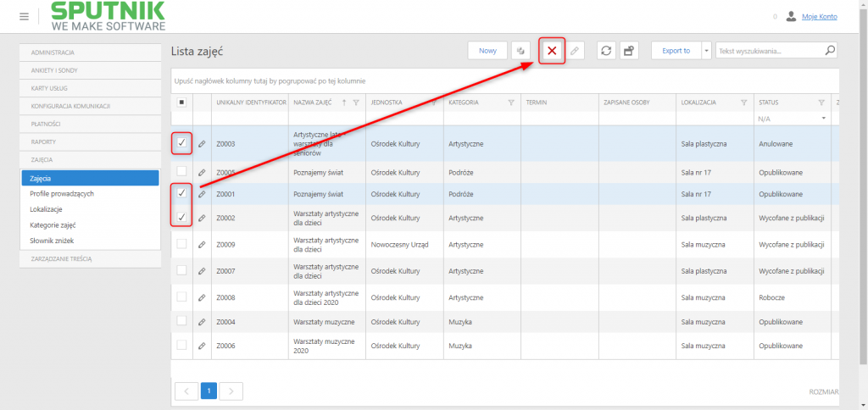Click the red X delete icon
Image resolution: width=868 pixels, height=410 pixels.
(552, 51)
